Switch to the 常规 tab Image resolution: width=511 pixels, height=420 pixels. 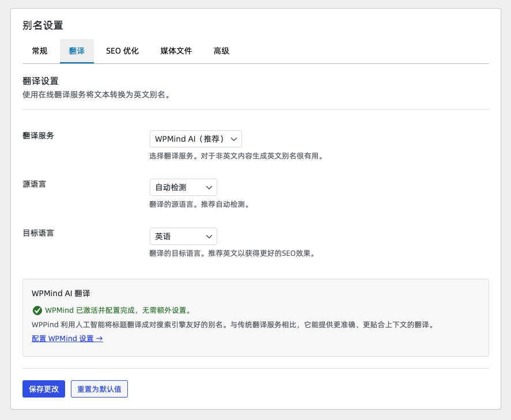[40, 51]
